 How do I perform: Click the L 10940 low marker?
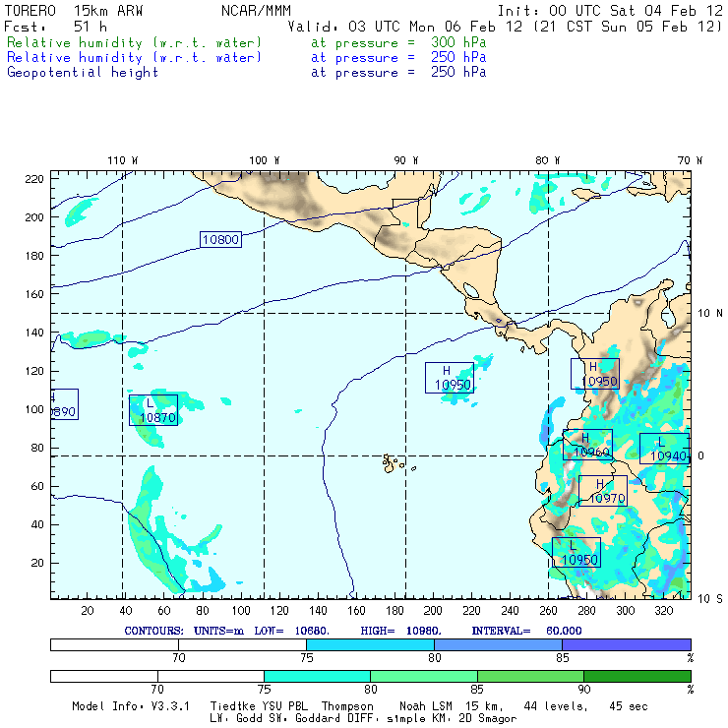tap(664, 449)
